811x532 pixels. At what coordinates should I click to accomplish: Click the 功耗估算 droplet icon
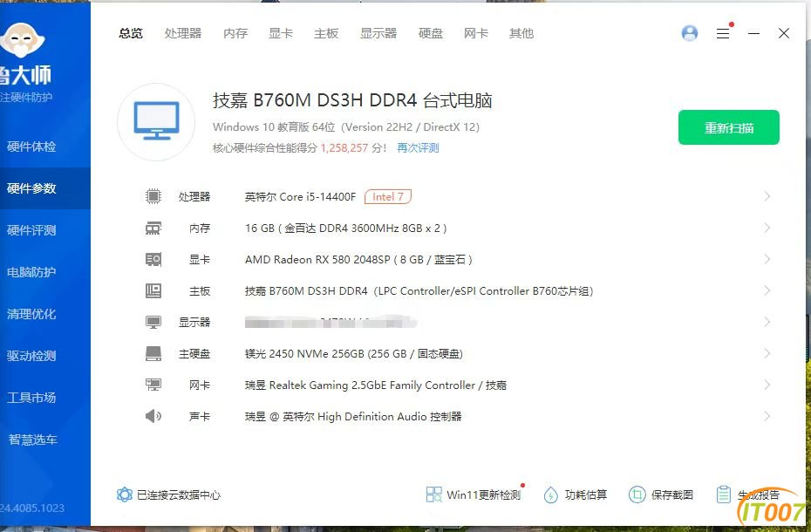click(551, 494)
